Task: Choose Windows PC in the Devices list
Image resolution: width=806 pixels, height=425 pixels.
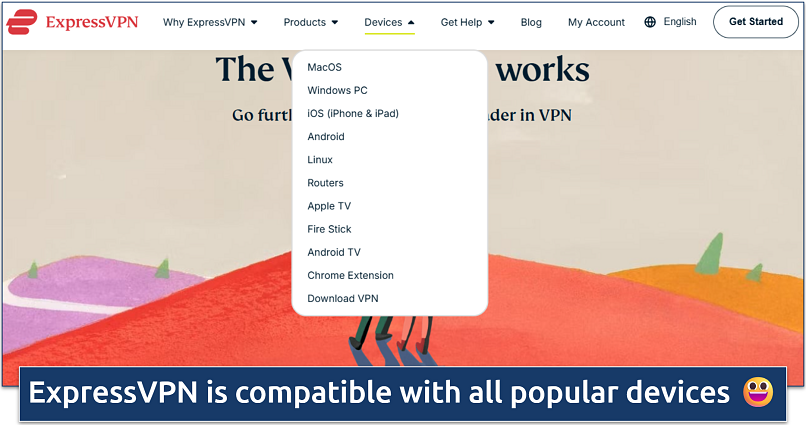Action: point(337,90)
